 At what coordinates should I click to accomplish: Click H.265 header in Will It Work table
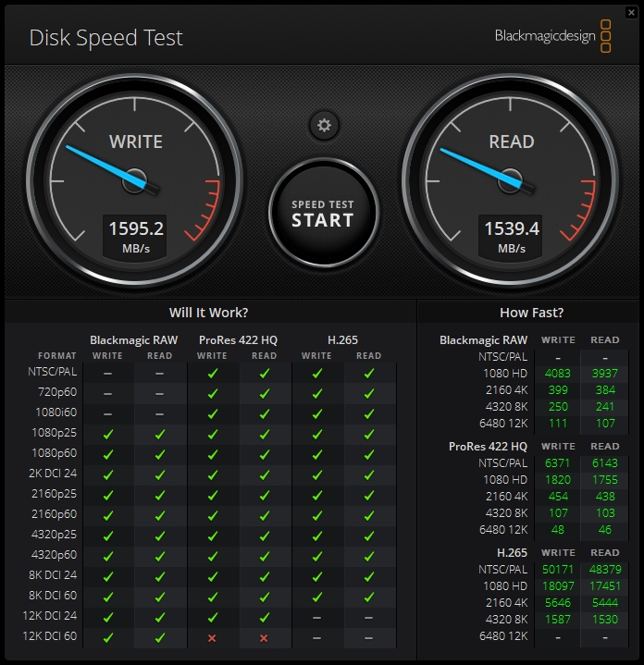(x=342, y=340)
